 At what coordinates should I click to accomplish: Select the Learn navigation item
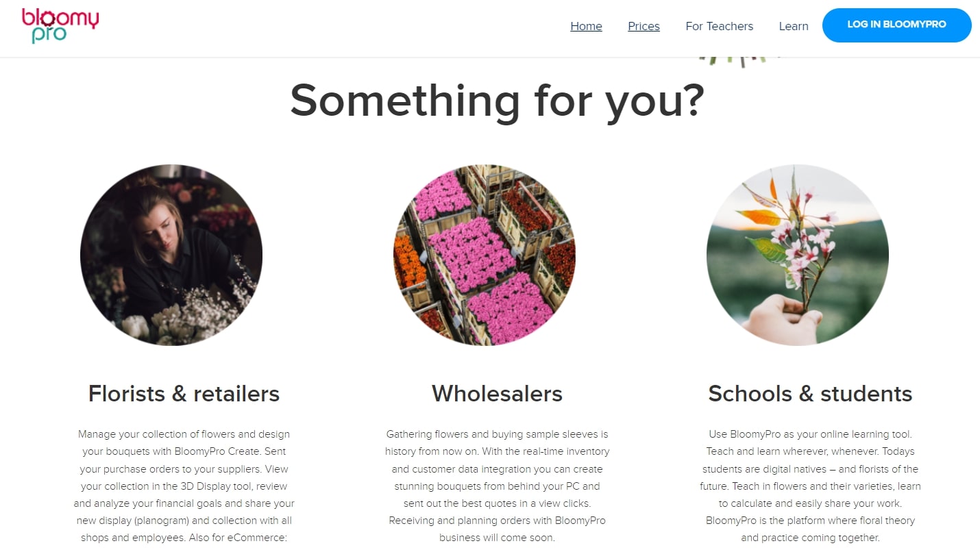(x=794, y=26)
